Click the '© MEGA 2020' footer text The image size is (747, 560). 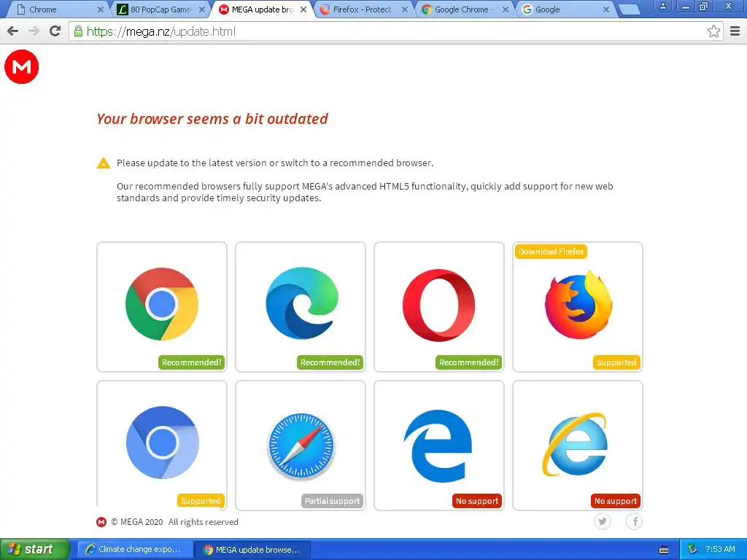pos(137,522)
